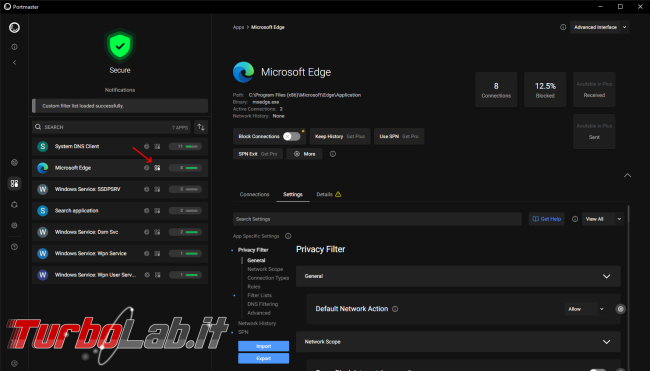Click the Microsoft Edge large app icon
This screenshot has height=371, width=650.
[x=244, y=72]
